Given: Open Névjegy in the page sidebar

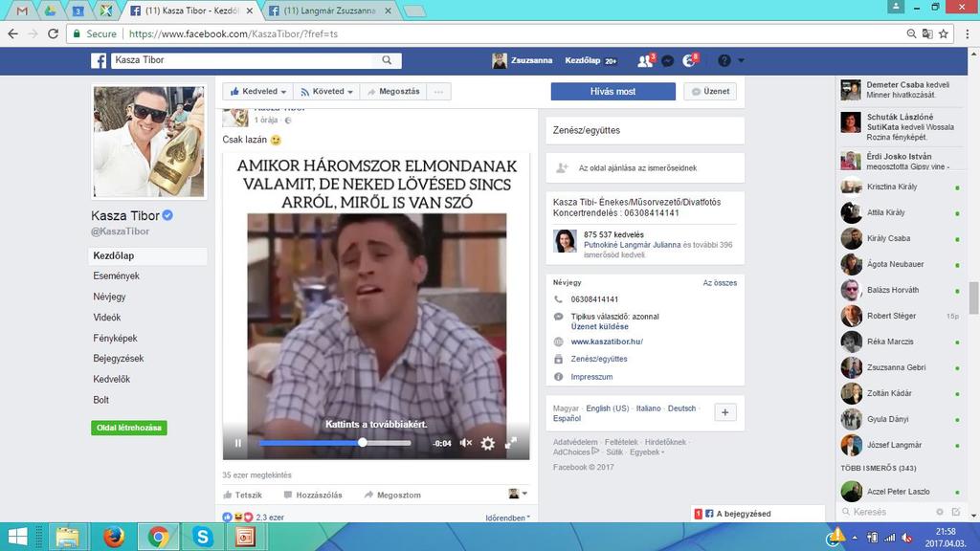Looking at the screenshot, I should coord(109,297).
